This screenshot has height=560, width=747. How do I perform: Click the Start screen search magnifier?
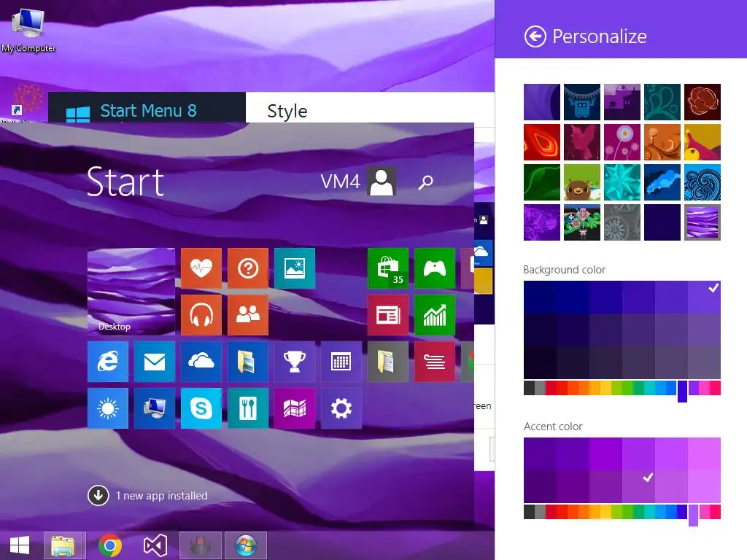pyautogui.click(x=425, y=182)
